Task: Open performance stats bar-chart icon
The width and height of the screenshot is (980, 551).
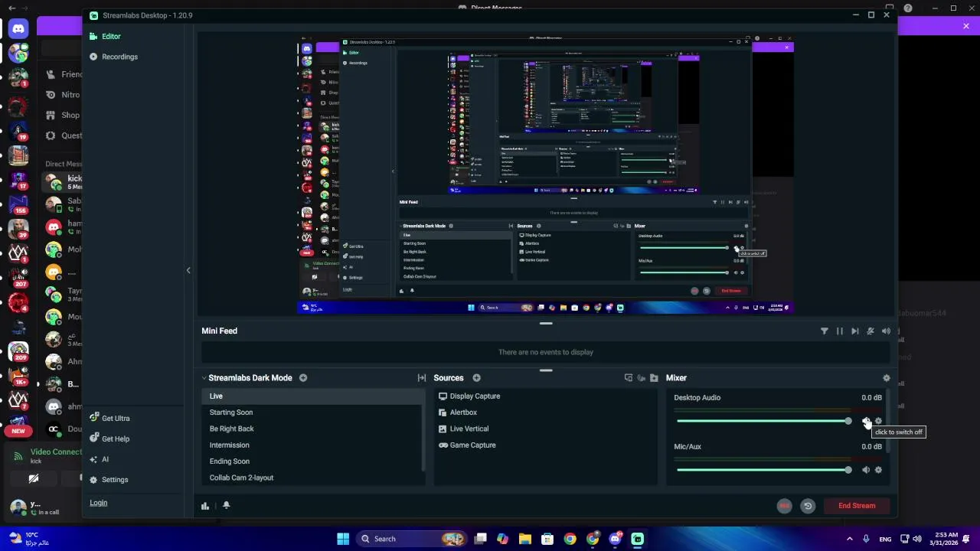Action: coord(205,506)
